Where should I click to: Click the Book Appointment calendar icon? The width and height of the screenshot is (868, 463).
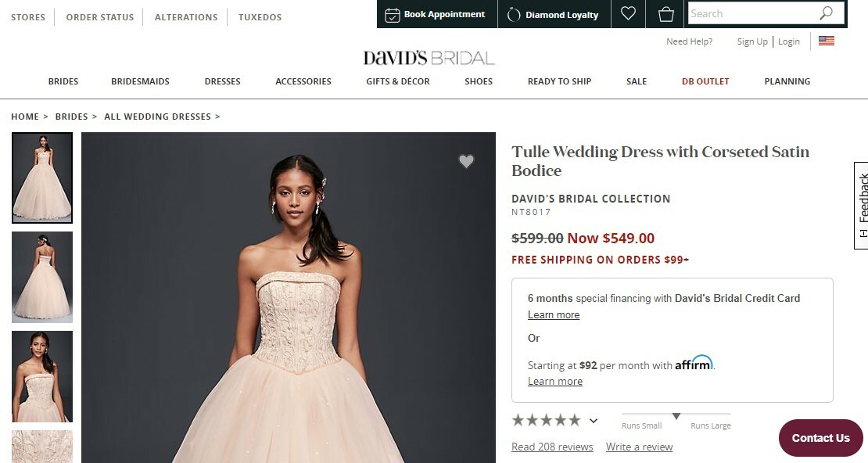point(393,14)
